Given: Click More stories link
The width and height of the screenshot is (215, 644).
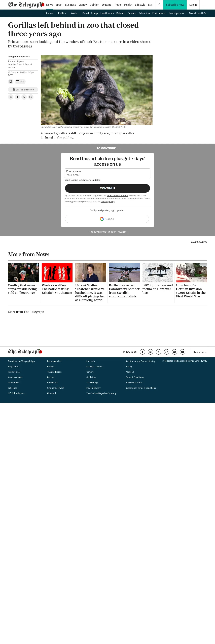Looking at the screenshot, I should coord(199,242).
